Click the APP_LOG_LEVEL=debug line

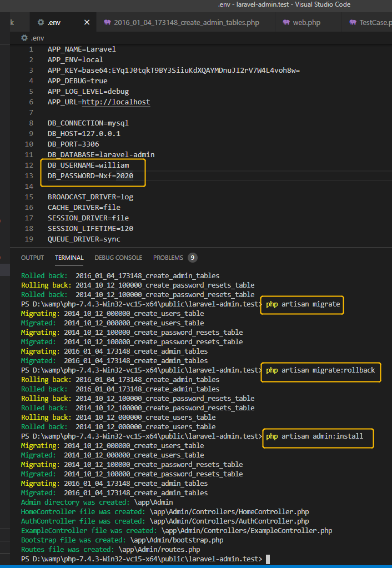[88, 91]
